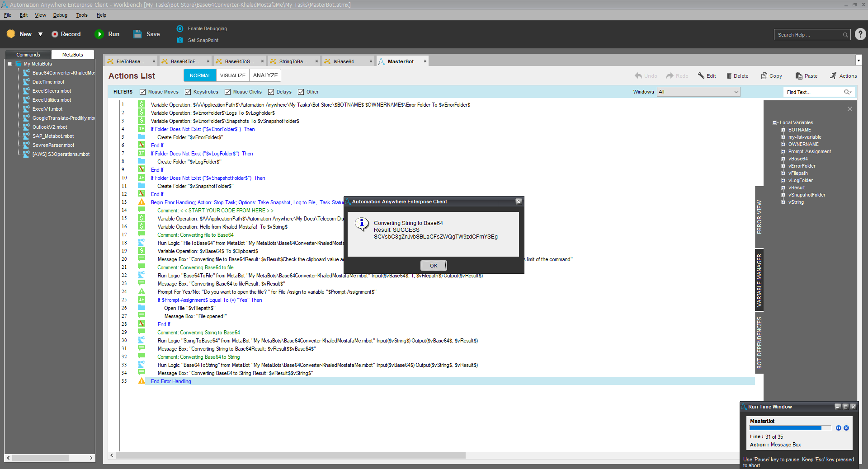Click the Edit pencil icon
This screenshot has width=868, height=469.
tap(701, 75)
